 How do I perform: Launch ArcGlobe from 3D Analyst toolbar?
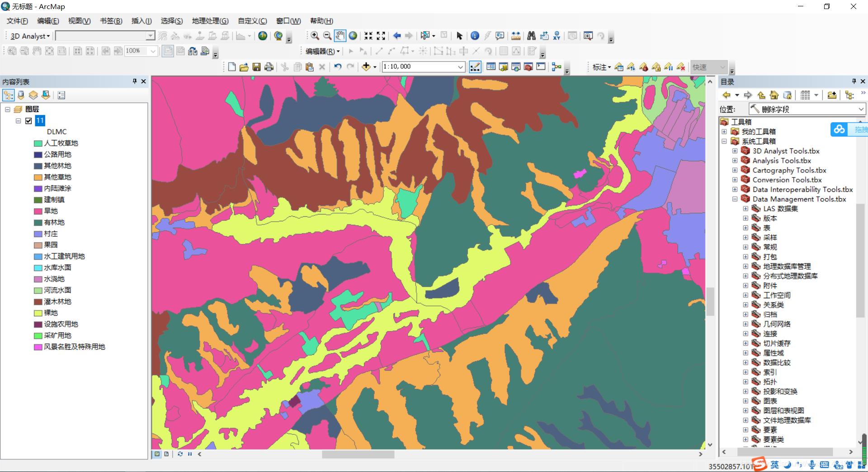(278, 36)
